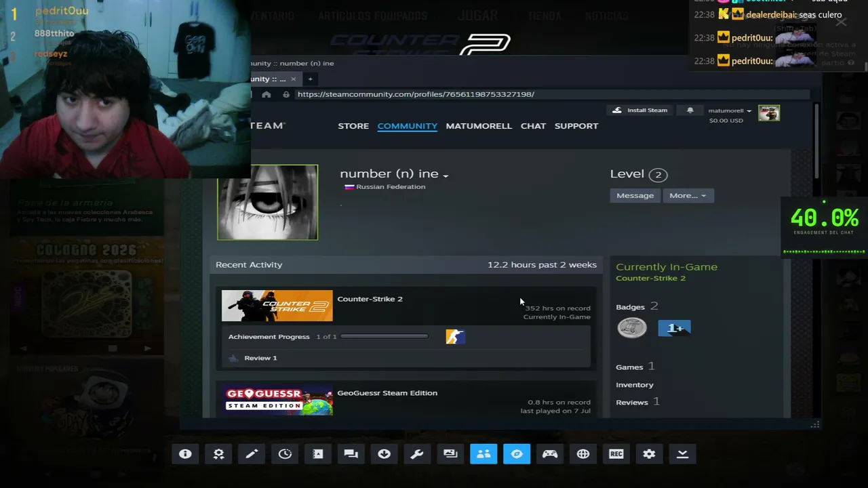Click the Steam logo in the header

coord(267,125)
